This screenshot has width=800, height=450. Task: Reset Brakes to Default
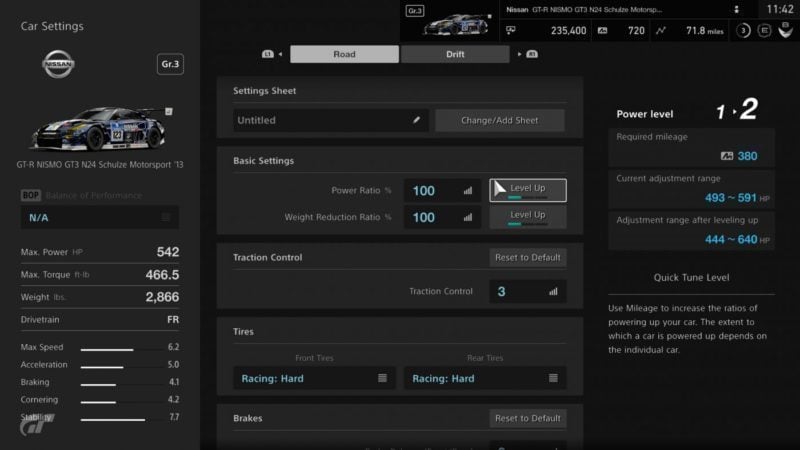click(528, 418)
